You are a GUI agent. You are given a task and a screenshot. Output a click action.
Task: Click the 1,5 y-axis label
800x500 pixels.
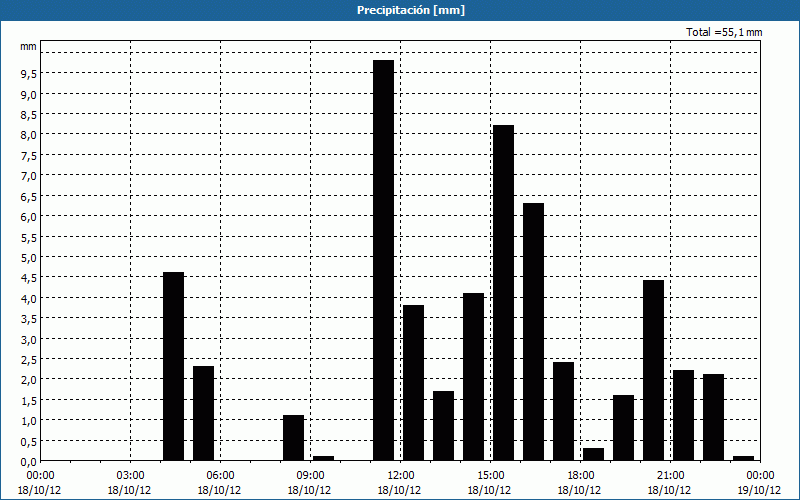29,401
